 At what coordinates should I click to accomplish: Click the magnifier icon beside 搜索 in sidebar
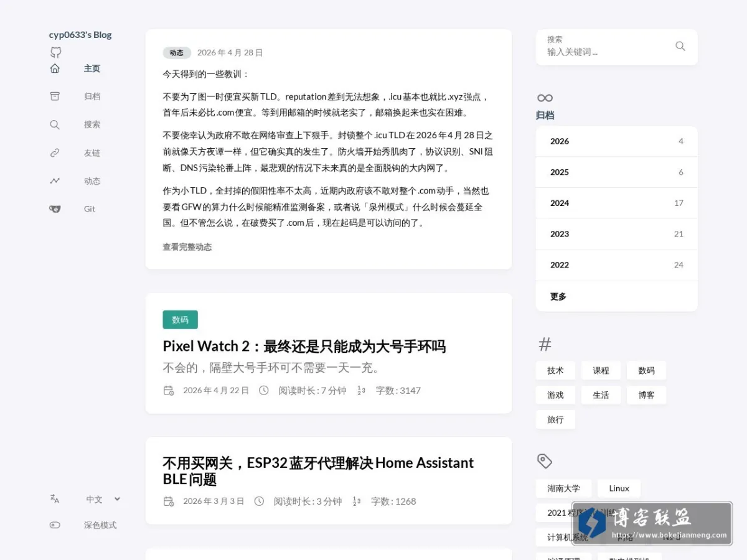click(x=55, y=124)
